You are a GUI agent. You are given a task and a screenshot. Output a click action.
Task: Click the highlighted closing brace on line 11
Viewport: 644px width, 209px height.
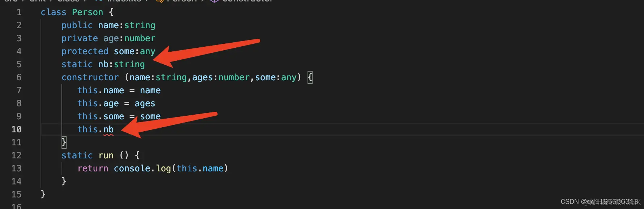pyautogui.click(x=64, y=142)
